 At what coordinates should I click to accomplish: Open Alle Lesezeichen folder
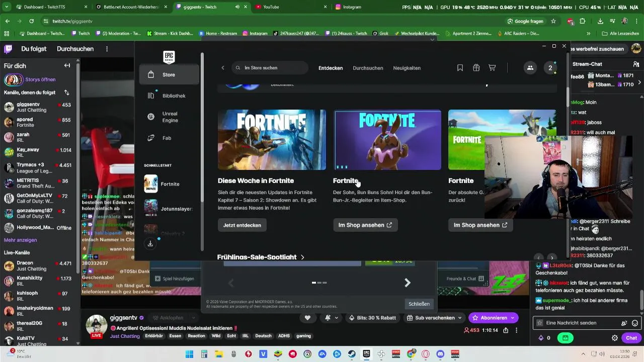point(620,33)
